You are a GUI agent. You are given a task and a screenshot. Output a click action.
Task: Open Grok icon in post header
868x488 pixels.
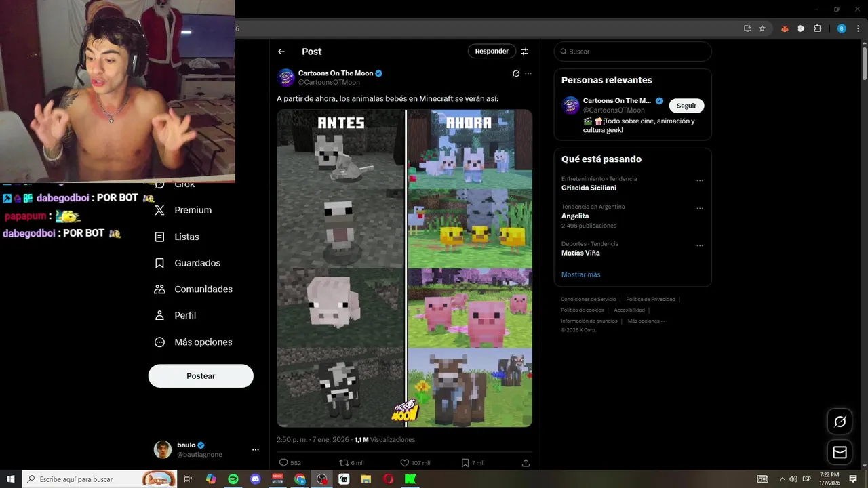[516, 73]
